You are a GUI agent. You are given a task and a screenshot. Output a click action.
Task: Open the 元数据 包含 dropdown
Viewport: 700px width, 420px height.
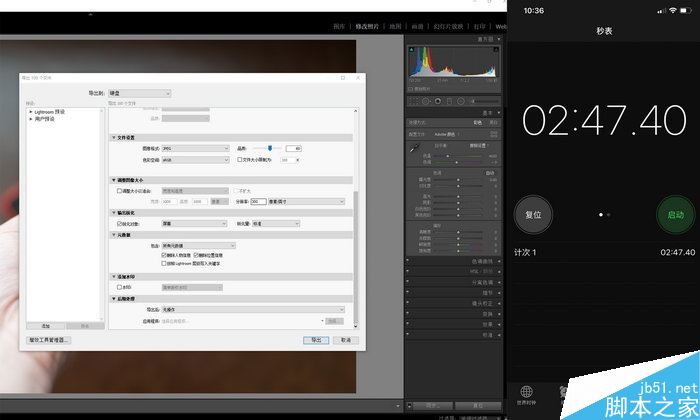[x=199, y=245]
